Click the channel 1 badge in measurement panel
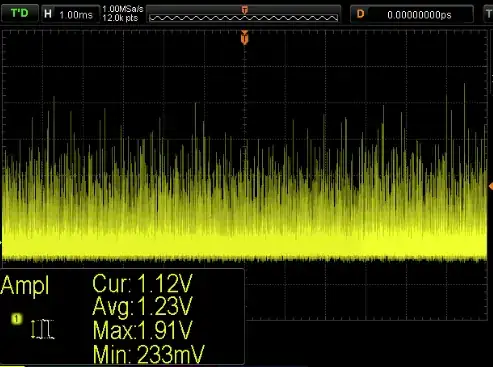Screen dimensions: 493x367 pos(16,319)
